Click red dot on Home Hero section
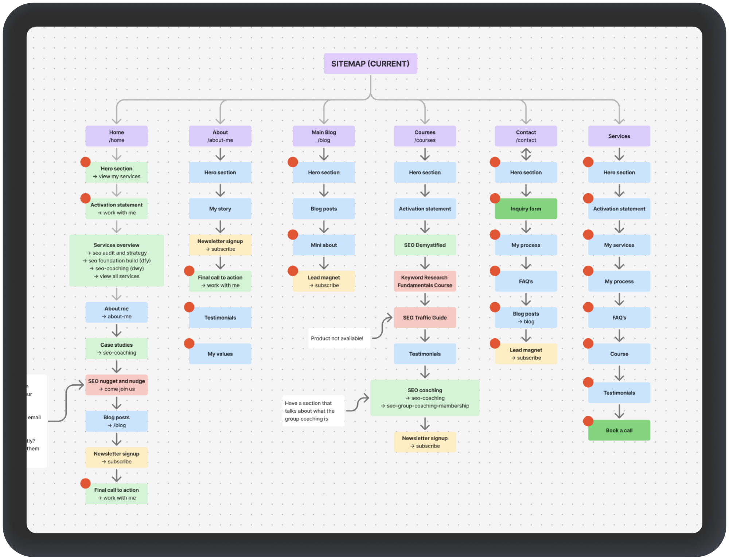This screenshot has width=729, height=560. pos(86,162)
